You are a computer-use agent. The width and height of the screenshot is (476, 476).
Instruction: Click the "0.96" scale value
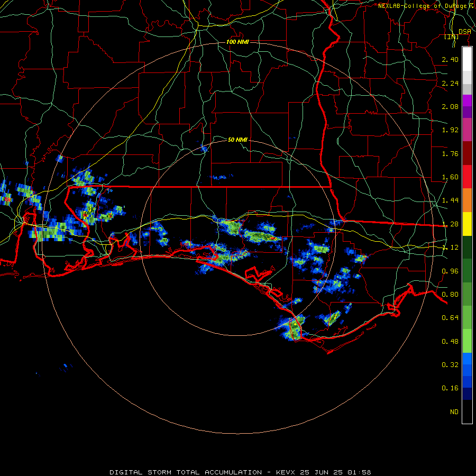450,271
